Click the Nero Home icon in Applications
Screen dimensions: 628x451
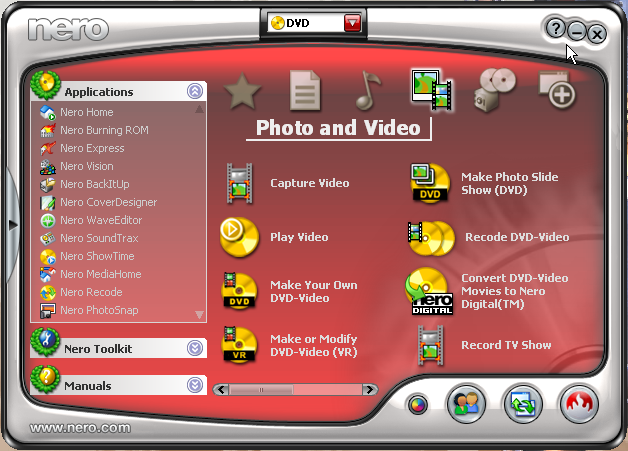click(48, 113)
